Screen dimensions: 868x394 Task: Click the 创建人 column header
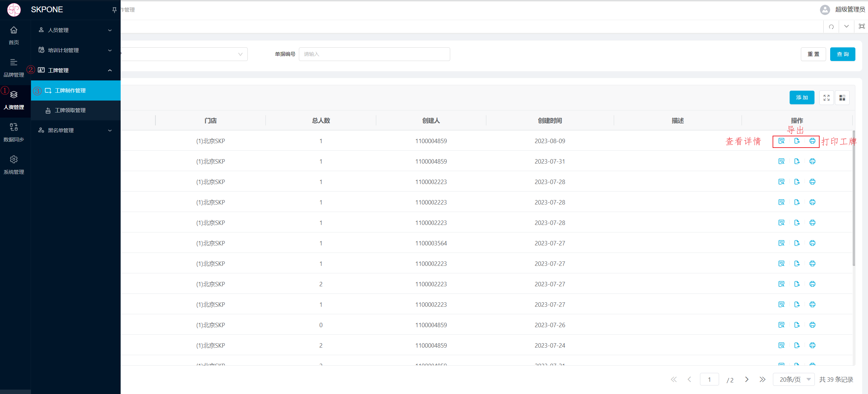point(431,121)
